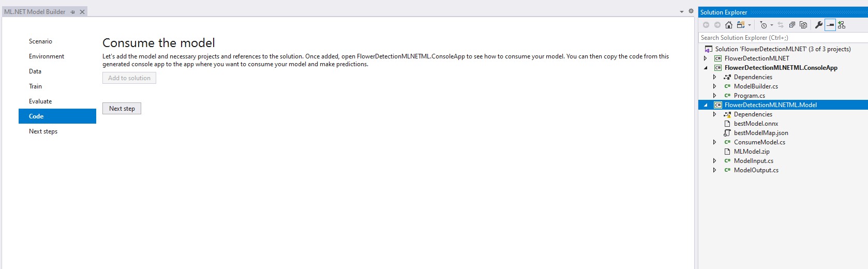This screenshot has height=269, width=868.
Task: Open Properties via the wrench icon
Action: [818, 25]
